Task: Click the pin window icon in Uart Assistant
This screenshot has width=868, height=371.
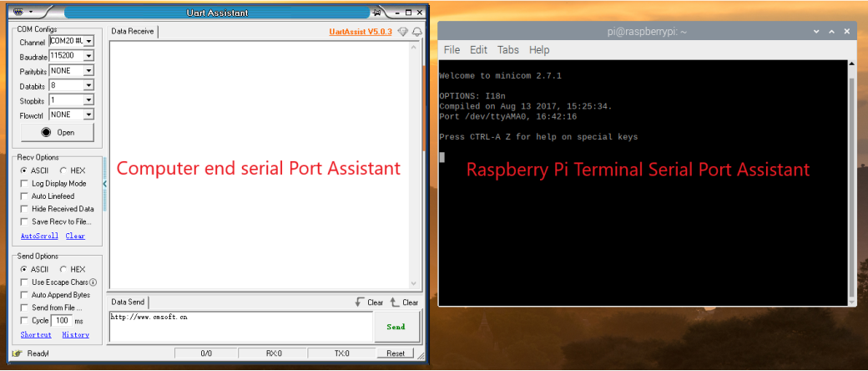Action: 378,13
